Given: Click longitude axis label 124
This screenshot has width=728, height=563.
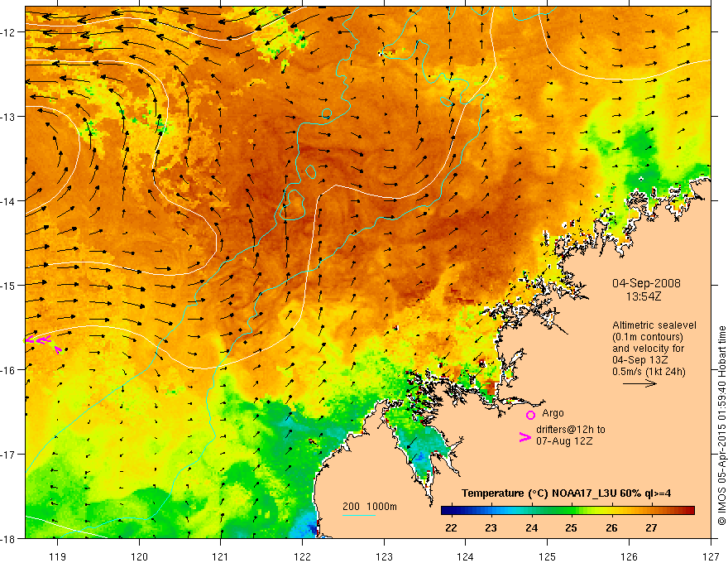Looking at the screenshot, I should click(466, 556).
